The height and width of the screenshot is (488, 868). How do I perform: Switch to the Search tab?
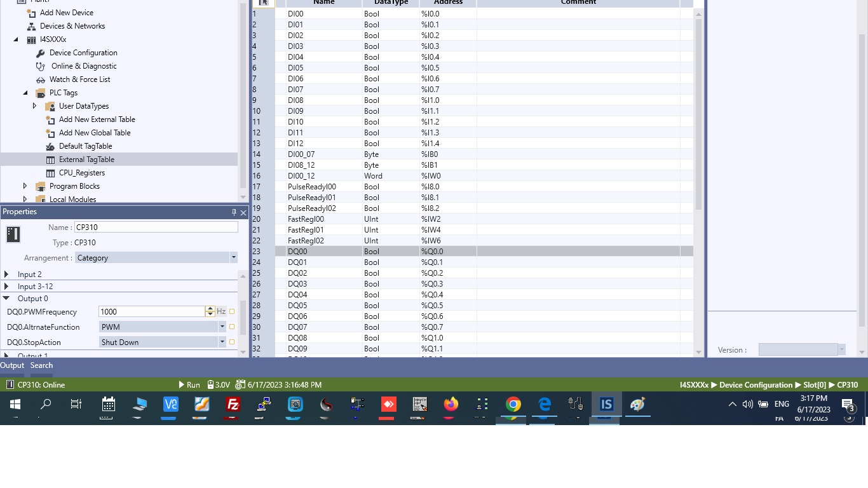[41, 365]
